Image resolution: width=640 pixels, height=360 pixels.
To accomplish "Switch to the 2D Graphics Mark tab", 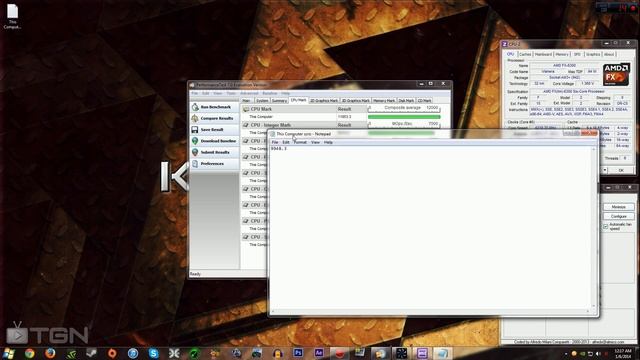I will (324, 101).
